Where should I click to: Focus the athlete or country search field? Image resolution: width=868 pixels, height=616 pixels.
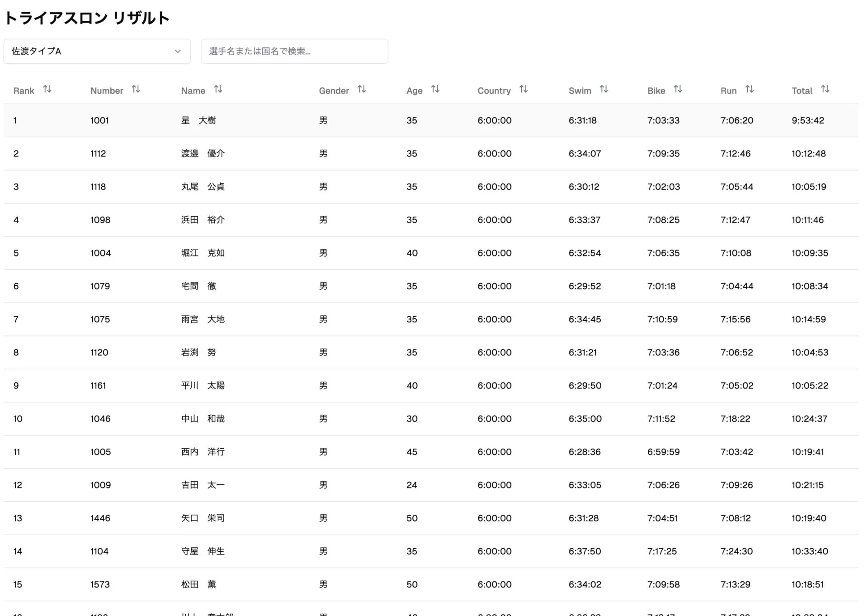coord(294,51)
